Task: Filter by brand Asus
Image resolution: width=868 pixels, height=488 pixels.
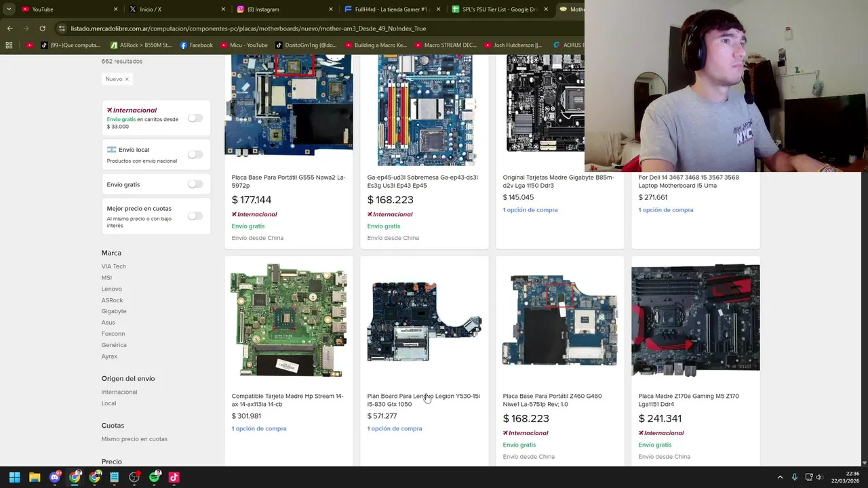Action: coord(108,323)
